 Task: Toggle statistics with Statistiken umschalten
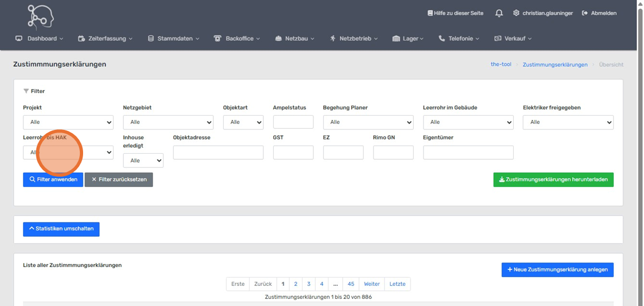pyautogui.click(x=61, y=229)
